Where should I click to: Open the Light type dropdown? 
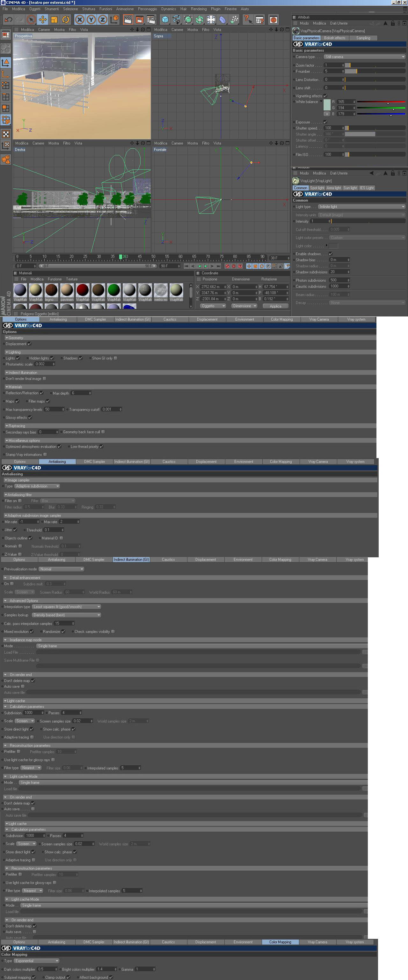click(x=361, y=207)
